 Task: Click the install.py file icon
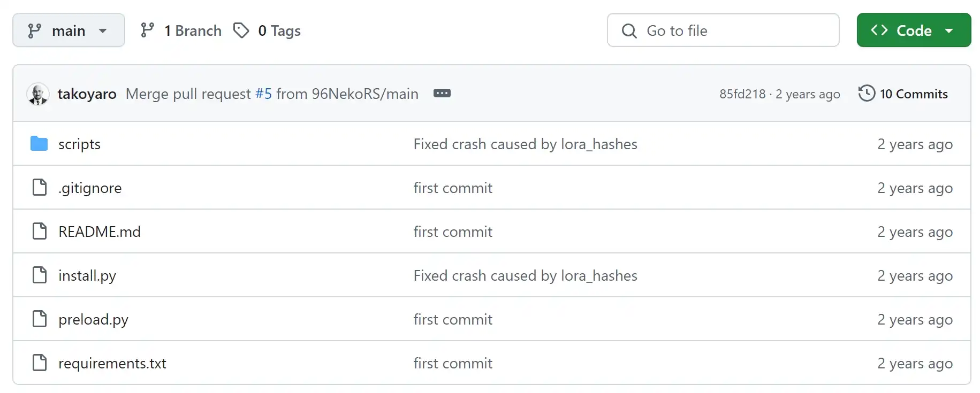tap(40, 275)
